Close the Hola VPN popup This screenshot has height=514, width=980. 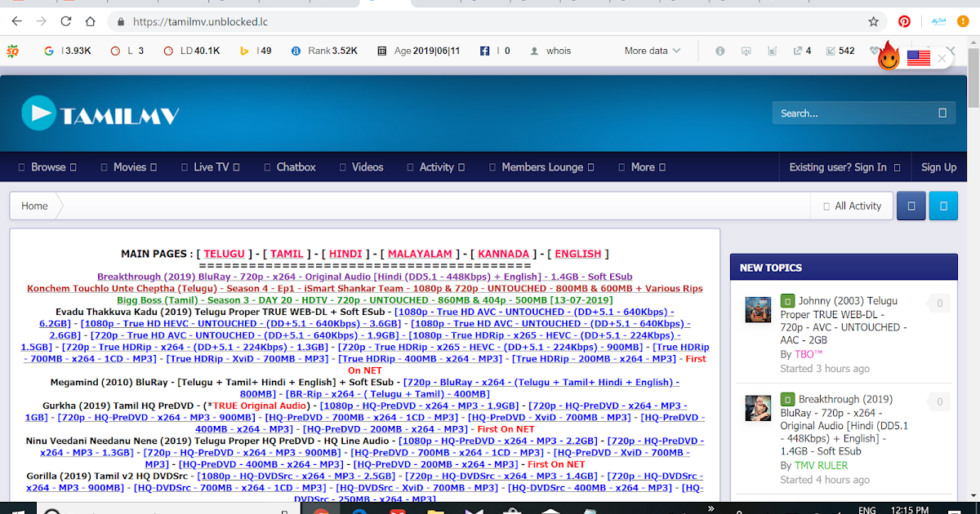tap(942, 58)
